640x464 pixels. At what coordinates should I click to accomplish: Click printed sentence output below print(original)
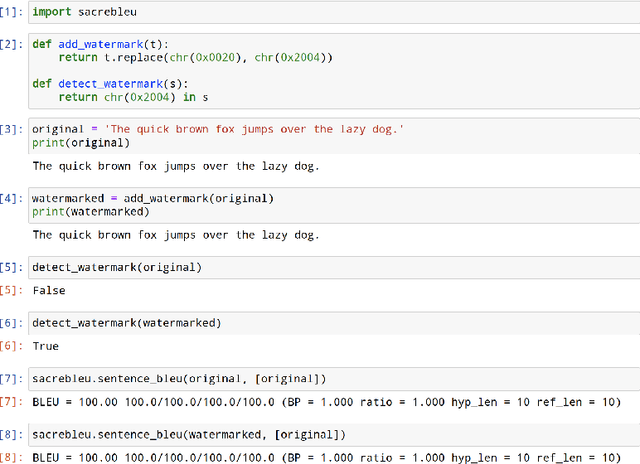(x=175, y=166)
